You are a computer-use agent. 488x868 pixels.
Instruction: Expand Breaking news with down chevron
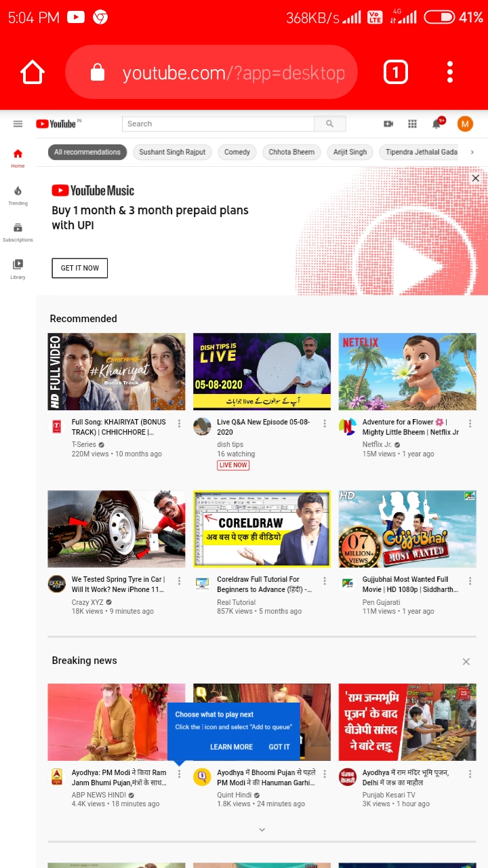coord(262,829)
